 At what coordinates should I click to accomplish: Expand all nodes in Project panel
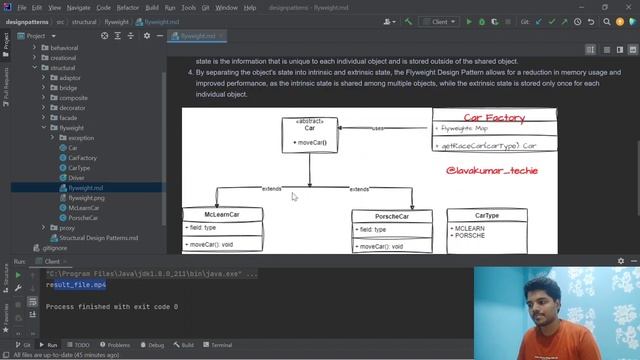click(118, 36)
